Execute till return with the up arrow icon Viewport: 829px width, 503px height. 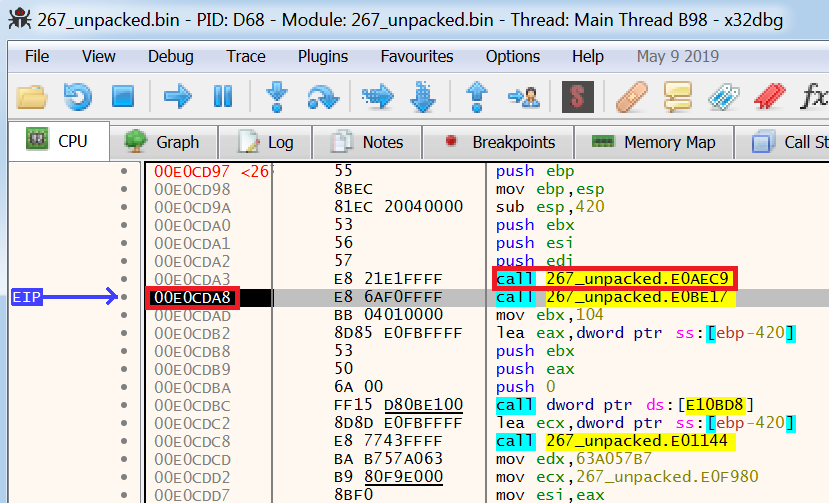pyautogui.click(x=477, y=97)
